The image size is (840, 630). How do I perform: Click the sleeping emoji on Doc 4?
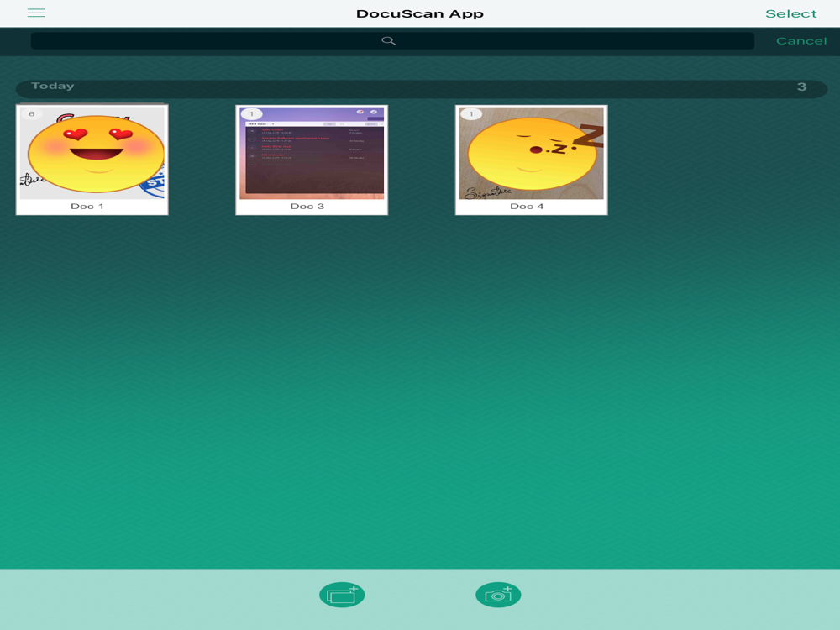pyautogui.click(x=532, y=155)
